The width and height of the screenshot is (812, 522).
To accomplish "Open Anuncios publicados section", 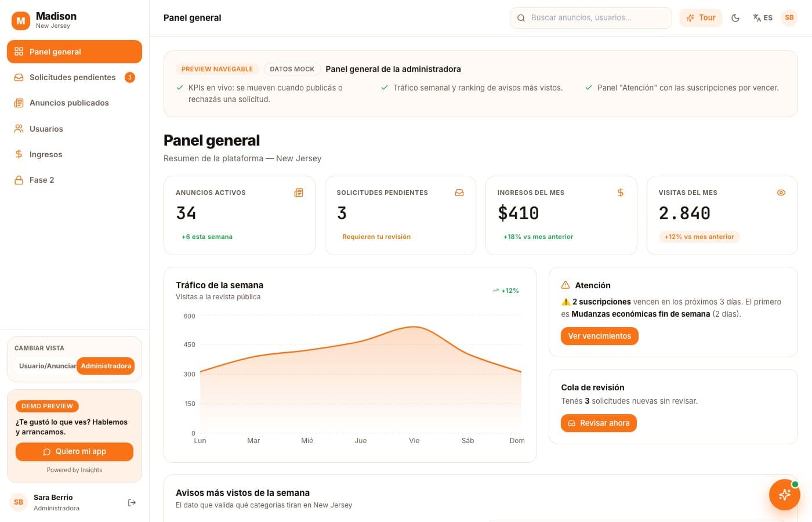I will click(74, 103).
